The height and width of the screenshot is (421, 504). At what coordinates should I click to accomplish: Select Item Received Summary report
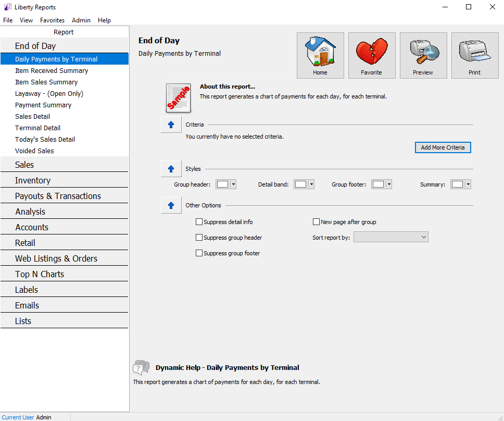point(64,70)
